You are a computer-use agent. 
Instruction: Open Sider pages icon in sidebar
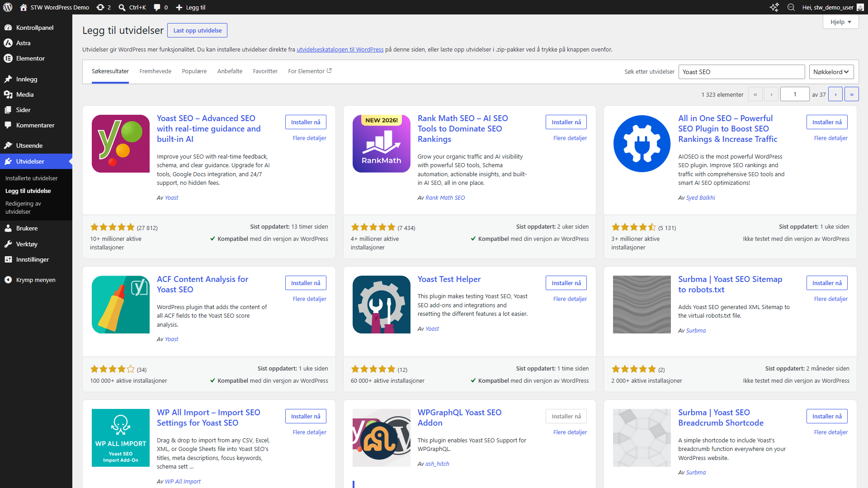pyautogui.click(x=8, y=110)
